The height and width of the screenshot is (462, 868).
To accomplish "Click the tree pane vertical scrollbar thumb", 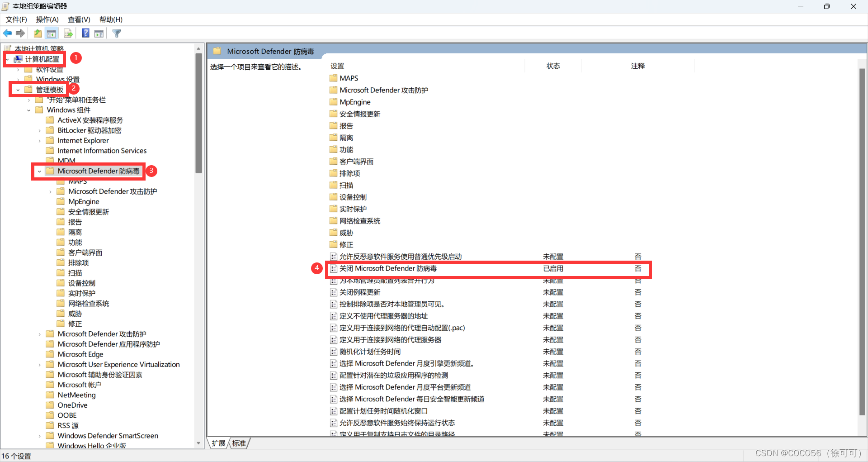I will [x=198, y=113].
